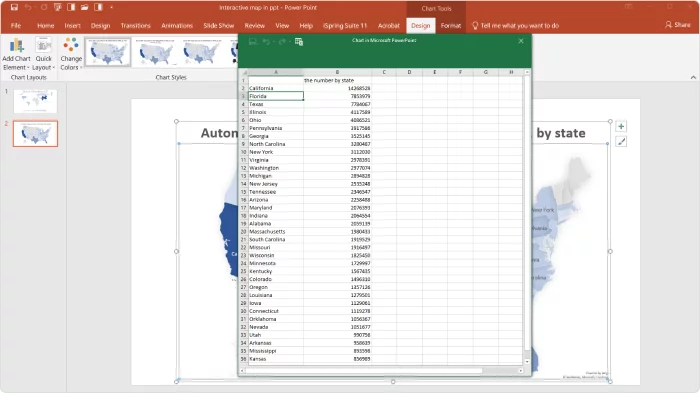Close the Chart in Microsoft PowerPoint window
This screenshot has height=393, width=700.
click(521, 41)
